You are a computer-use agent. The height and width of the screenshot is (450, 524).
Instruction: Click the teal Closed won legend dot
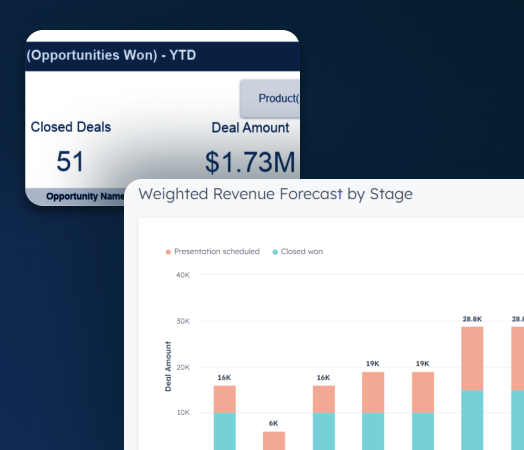point(275,252)
